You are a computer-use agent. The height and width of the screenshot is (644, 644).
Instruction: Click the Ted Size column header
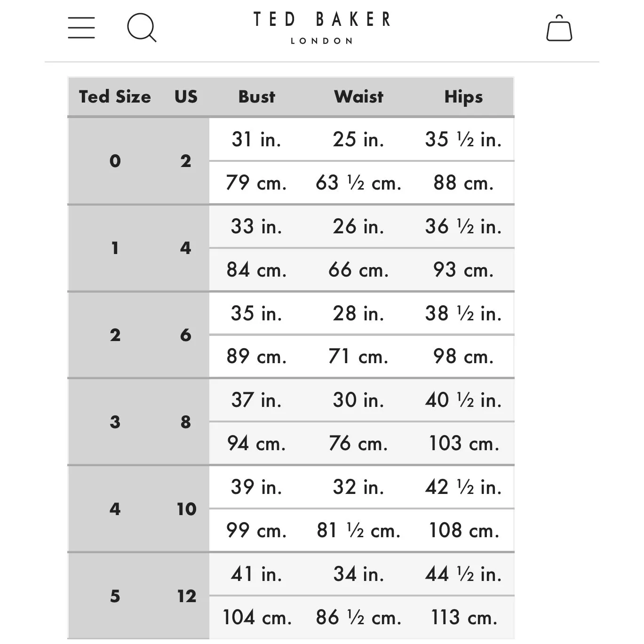pos(115,96)
